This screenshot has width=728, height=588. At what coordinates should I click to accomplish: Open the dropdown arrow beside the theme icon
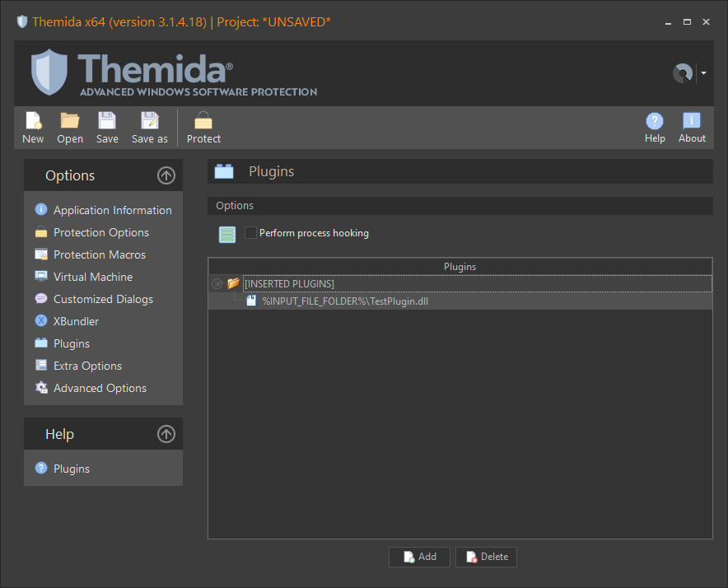click(x=704, y=73)
